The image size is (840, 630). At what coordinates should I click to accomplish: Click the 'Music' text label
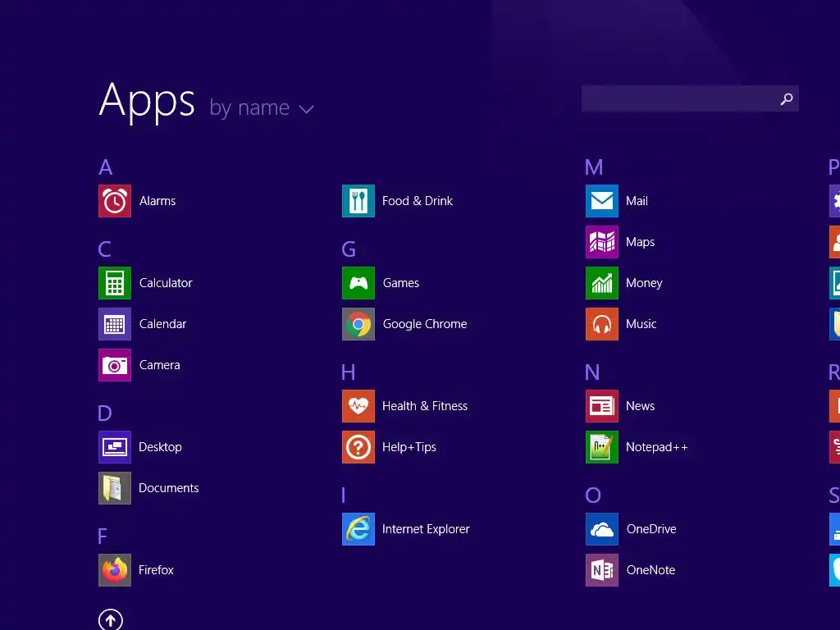tap(641, 324)
